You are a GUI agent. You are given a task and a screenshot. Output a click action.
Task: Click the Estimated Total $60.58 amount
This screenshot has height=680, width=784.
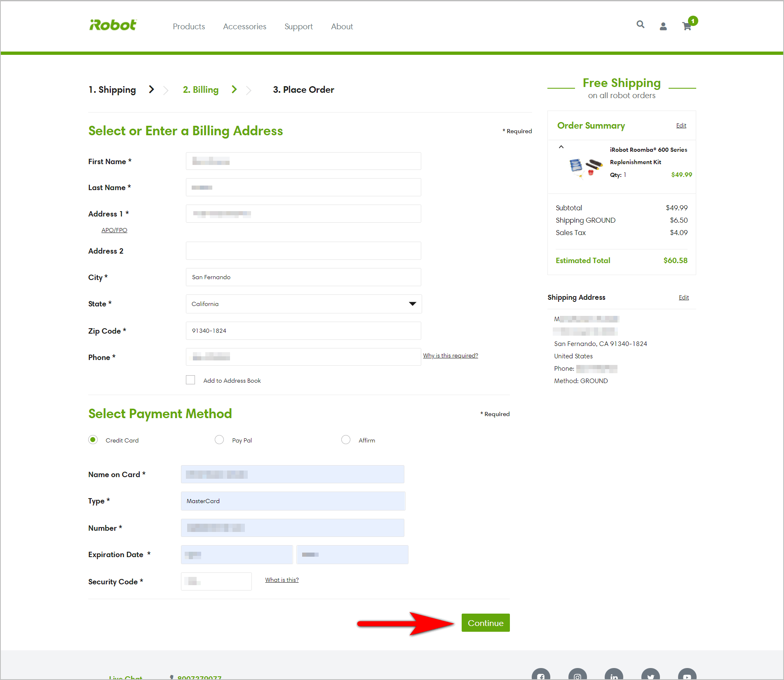pyautogui.click(x=675, y=261)
